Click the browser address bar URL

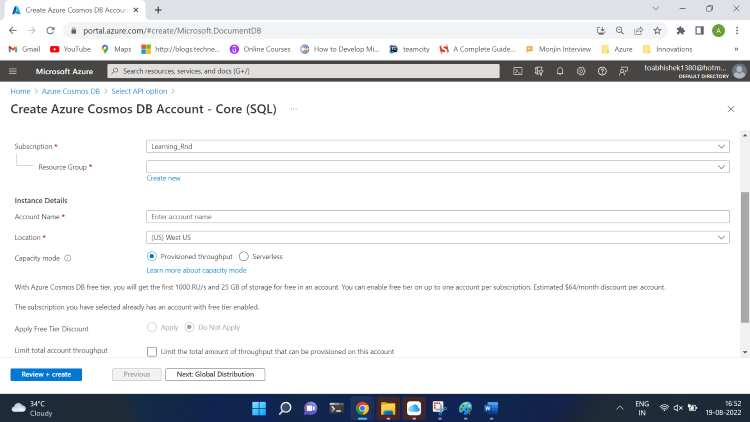pos(172,31)
